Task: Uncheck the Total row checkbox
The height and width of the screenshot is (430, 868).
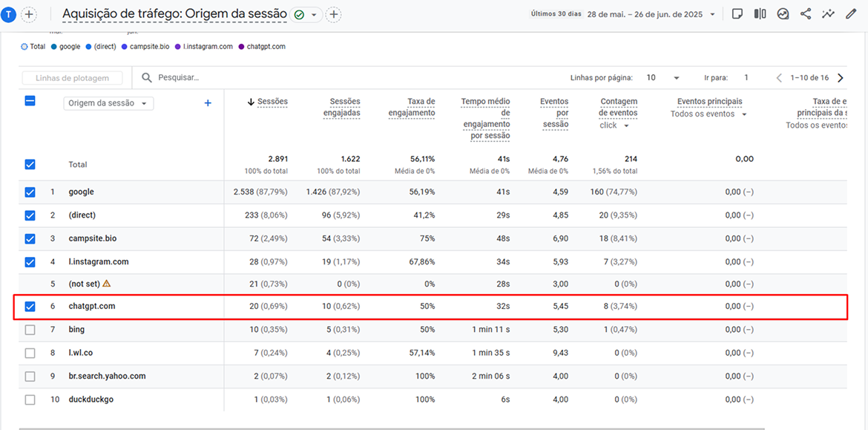Action: [x=30, y=165]
